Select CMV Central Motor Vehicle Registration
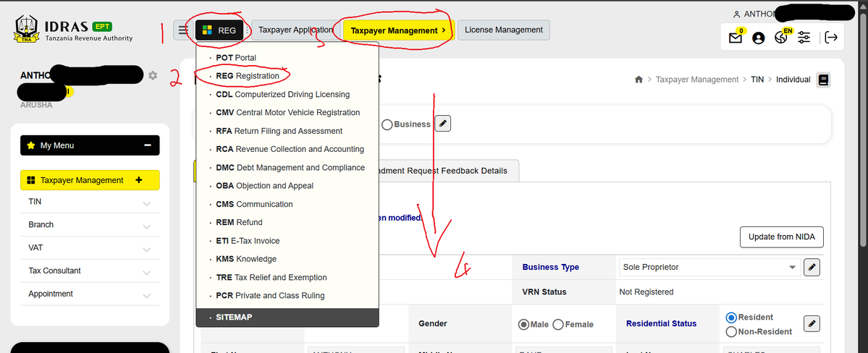Screen dimensions: 868x353 pos(287,112)
